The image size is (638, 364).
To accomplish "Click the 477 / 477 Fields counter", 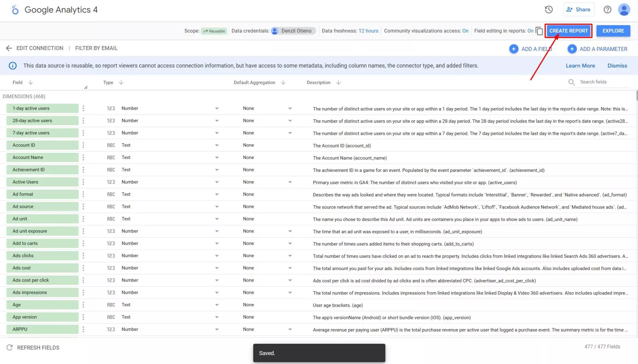I will (602, 347).
